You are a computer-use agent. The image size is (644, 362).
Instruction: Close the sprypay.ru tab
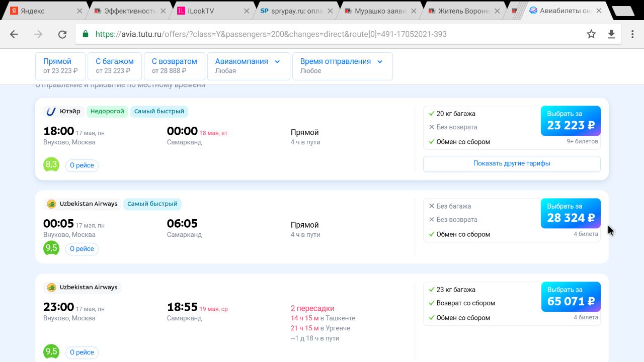coord(330,11)
